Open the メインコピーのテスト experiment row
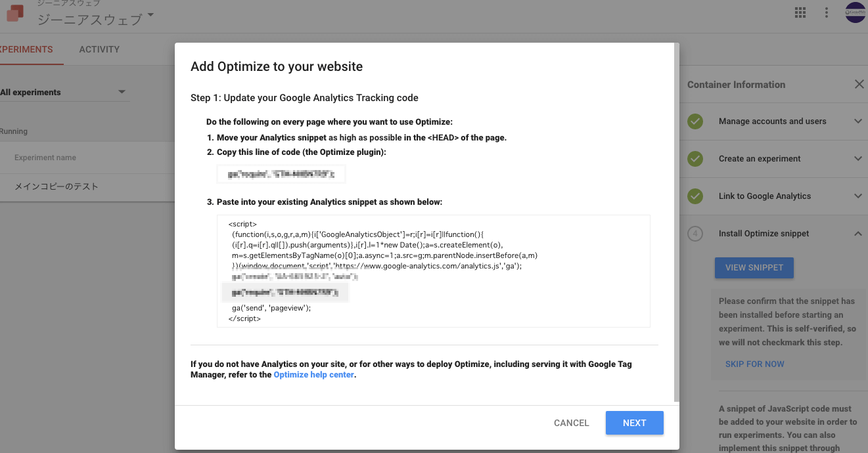Viewport: 868px width, 453px height. pyautogui.click(x=87, y=186)
